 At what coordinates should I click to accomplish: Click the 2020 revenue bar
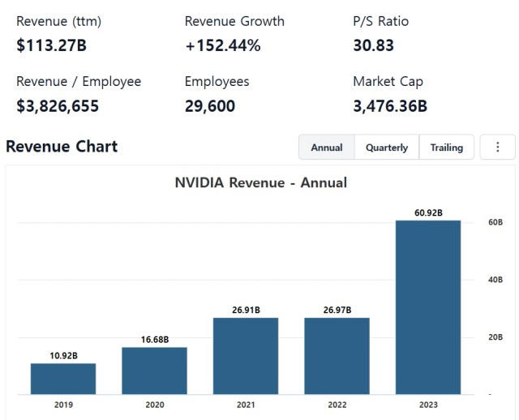tap(155, 371)
